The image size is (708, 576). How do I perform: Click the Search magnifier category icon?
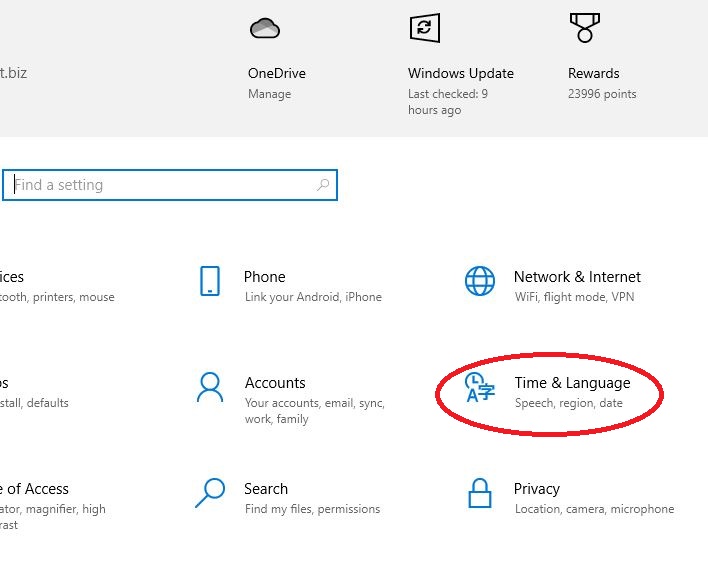click(x=210, y=493)
